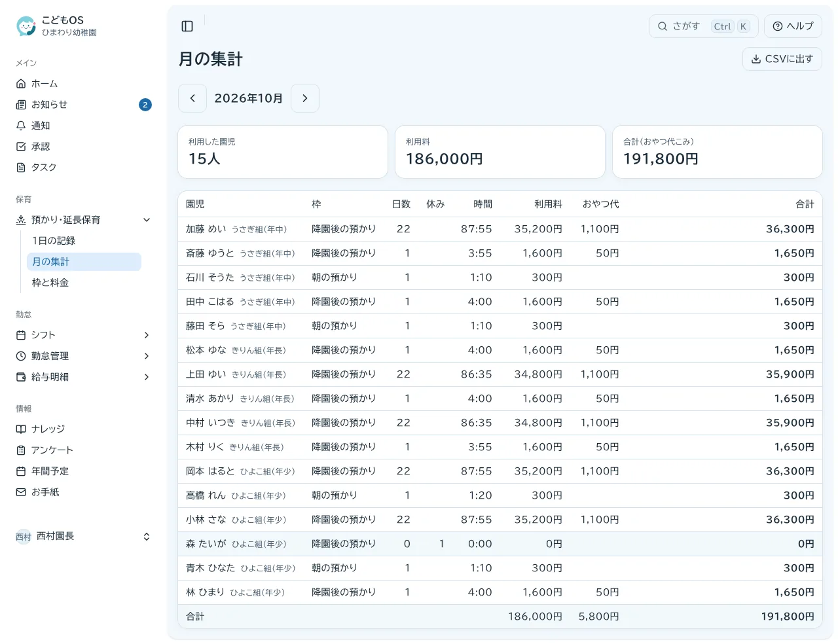Click the footer total 5,800円
Viewport: 838px width, 644px height.
[598, 617]
